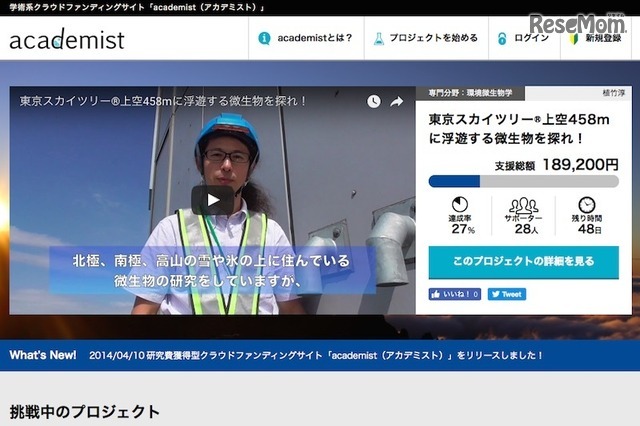Click the 28人 supporter count
The height and width of the screenshot is (426, 640).
526,229
